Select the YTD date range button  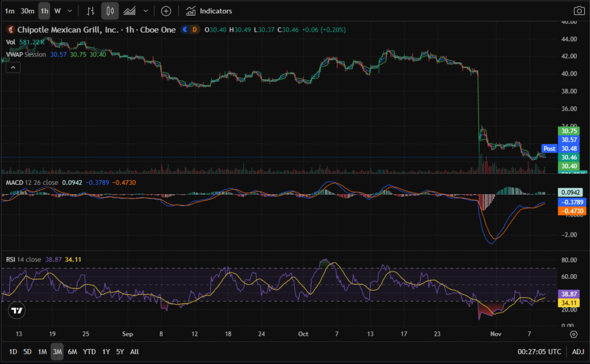tap(89, 351)
